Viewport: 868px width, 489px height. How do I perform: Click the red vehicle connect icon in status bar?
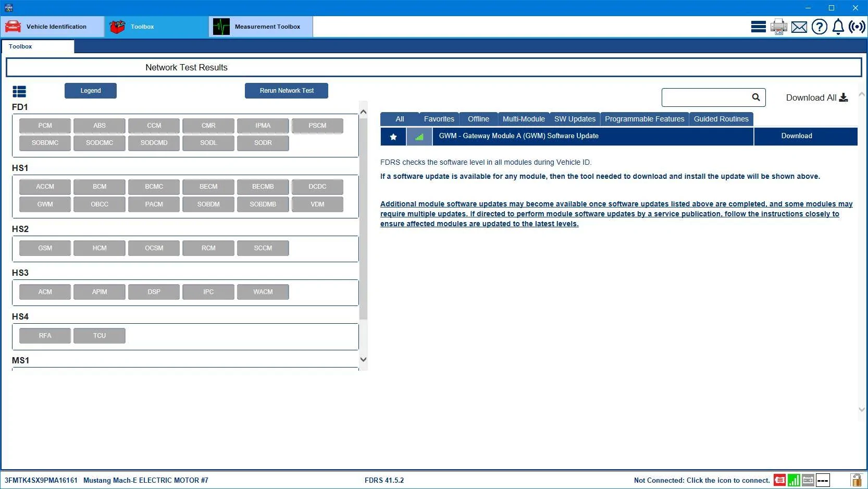pos(779,480)
